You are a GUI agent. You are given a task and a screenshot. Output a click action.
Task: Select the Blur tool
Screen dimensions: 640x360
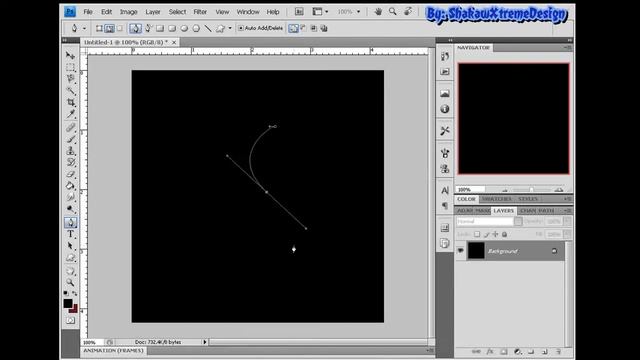tap(71, 198)
